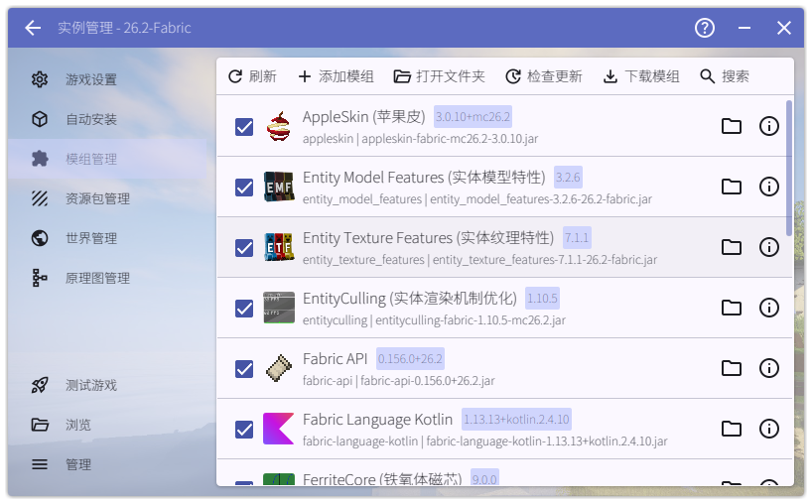Click 下载模组 in the toolbar
812x504 pixels.
pyautogui.click(x=641, y=76)
